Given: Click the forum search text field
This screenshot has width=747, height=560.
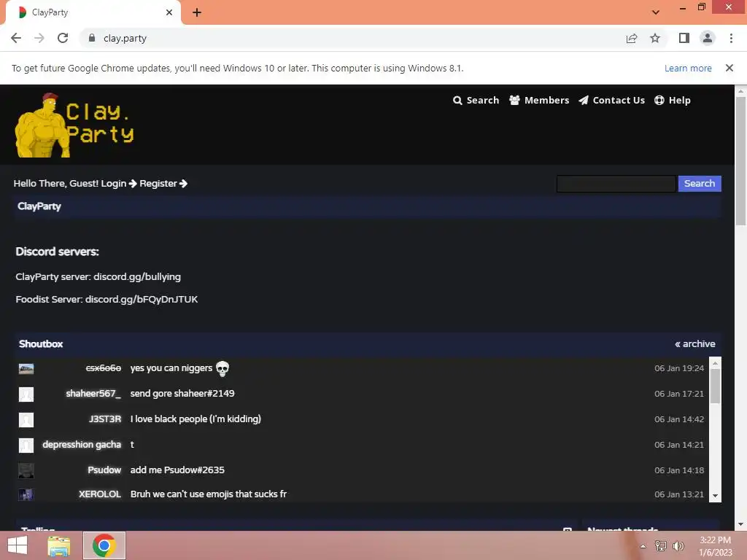Looking at the screenshot, I should (x=616, y=183).
